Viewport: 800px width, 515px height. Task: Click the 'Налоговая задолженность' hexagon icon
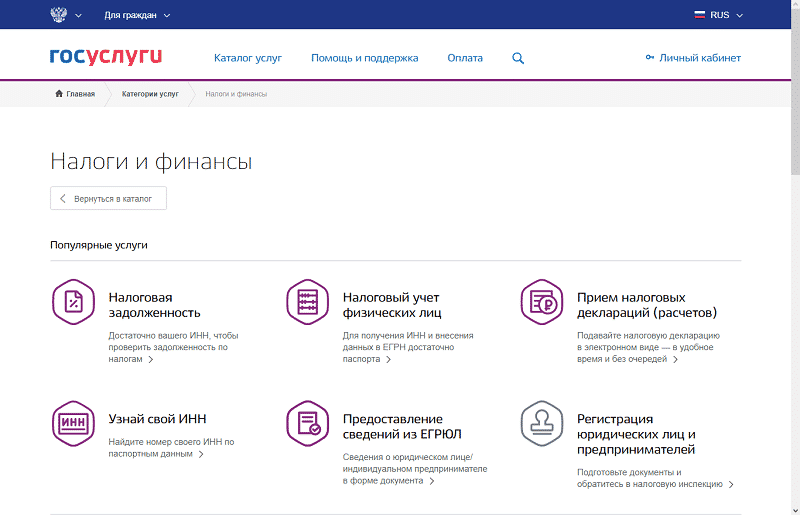click(73, 302)
